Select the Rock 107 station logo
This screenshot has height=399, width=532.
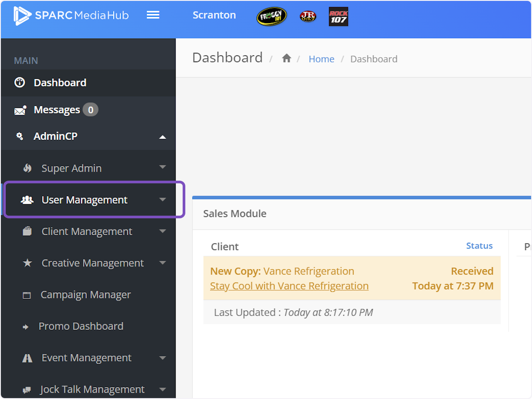[x=338, y=16]
